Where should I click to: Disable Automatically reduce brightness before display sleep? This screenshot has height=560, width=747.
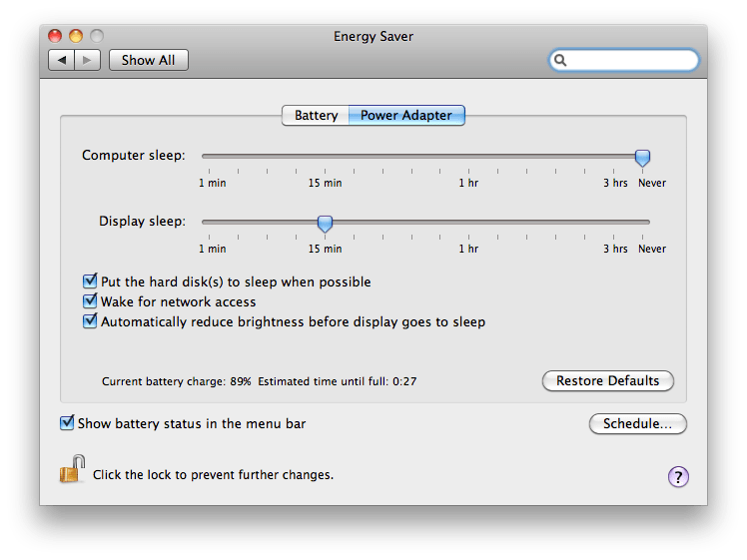click(x=90, y=321)
